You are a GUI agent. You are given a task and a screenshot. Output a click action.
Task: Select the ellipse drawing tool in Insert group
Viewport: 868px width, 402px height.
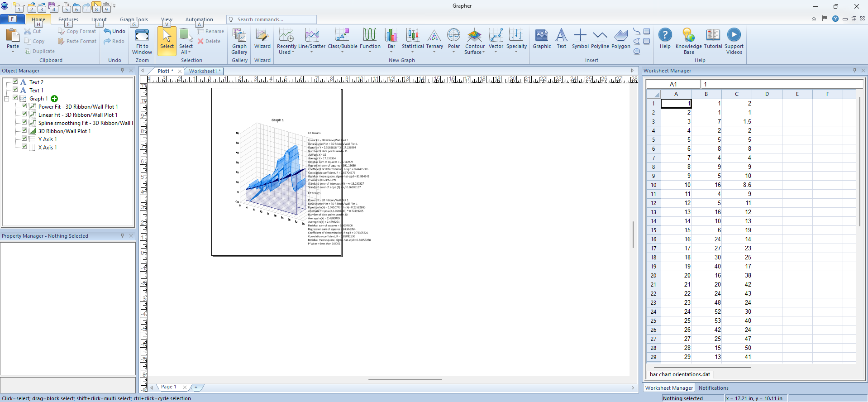(637, 51)
